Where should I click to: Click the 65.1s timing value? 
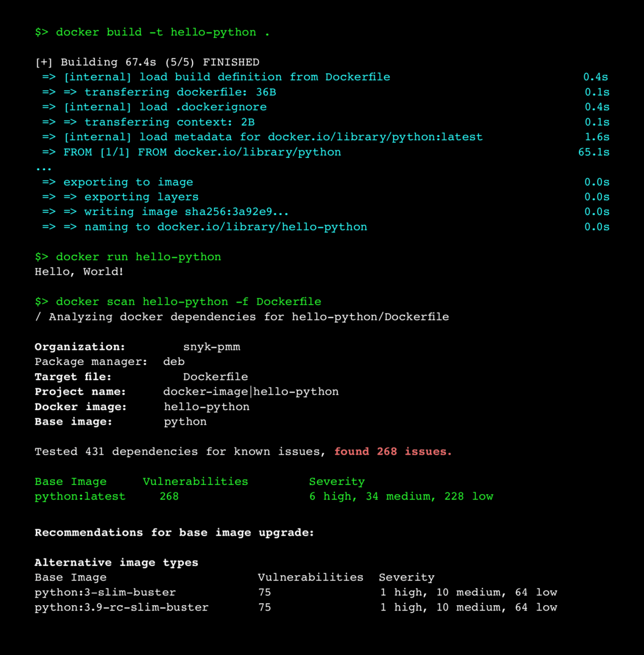coord(594,152)
